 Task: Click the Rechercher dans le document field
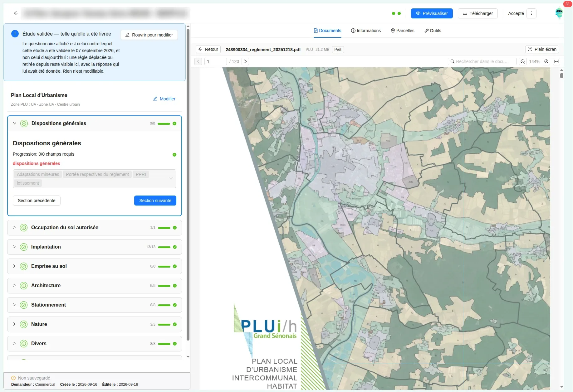click(x=482, y=61)
